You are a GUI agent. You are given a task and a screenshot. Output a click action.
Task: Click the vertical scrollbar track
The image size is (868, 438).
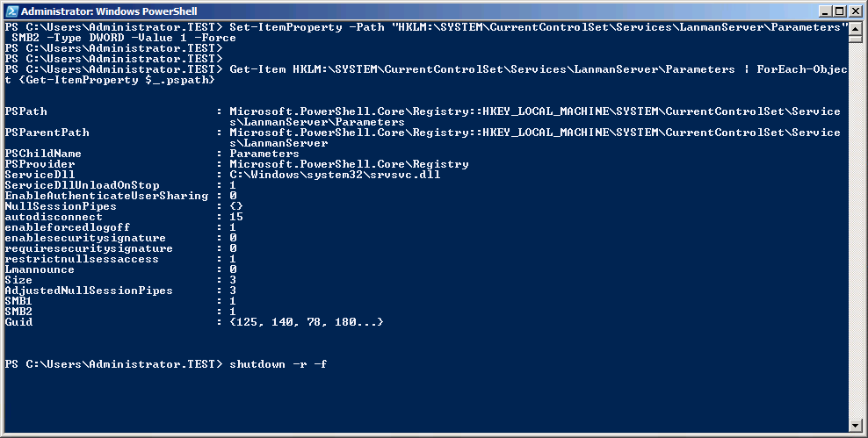857,219
